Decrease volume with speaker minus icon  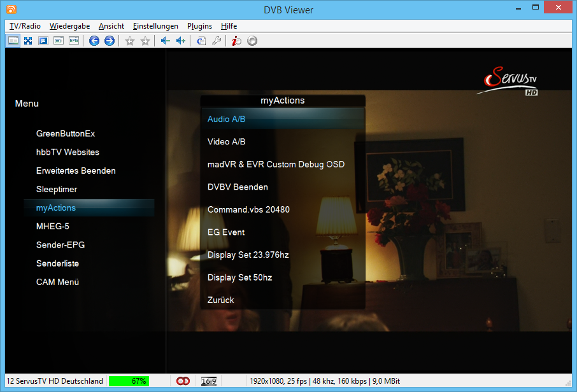tap(165, 41)
